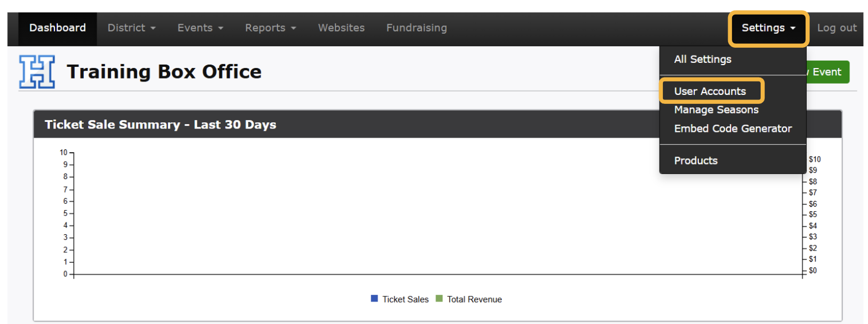Choose All Settings in the dropdown
This screenshot has width=868, height=324.
tap(703, 60)
